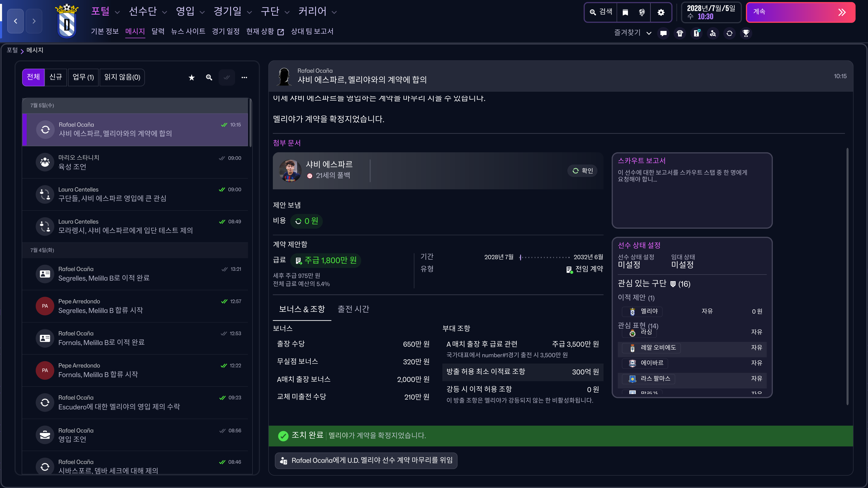Switch inbox filter to 신규

pyautogui.click(x=56, y=77)
